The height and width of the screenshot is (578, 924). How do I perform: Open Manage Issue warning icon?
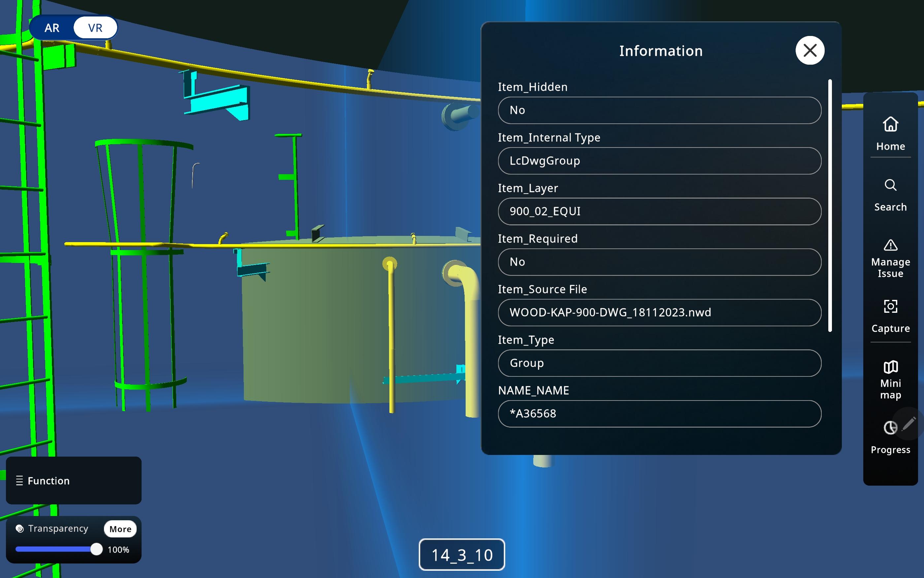coord(890,245)
